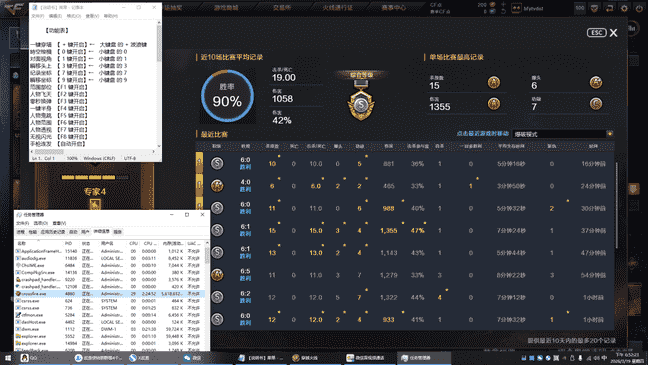Click the match list vertical scrollbar
The width and height of the screenshot is (648, 365).
tap(616, 205)
